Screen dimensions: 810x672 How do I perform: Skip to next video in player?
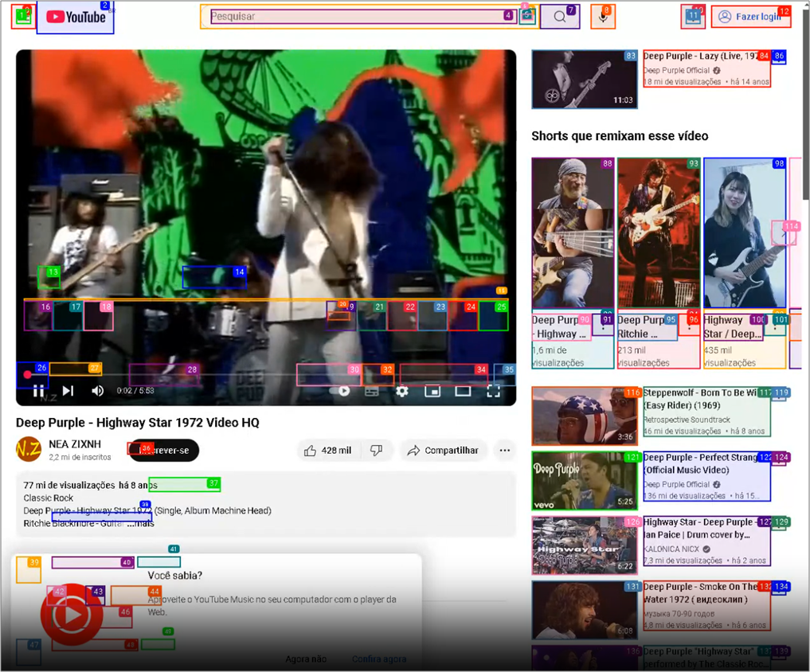68,390
